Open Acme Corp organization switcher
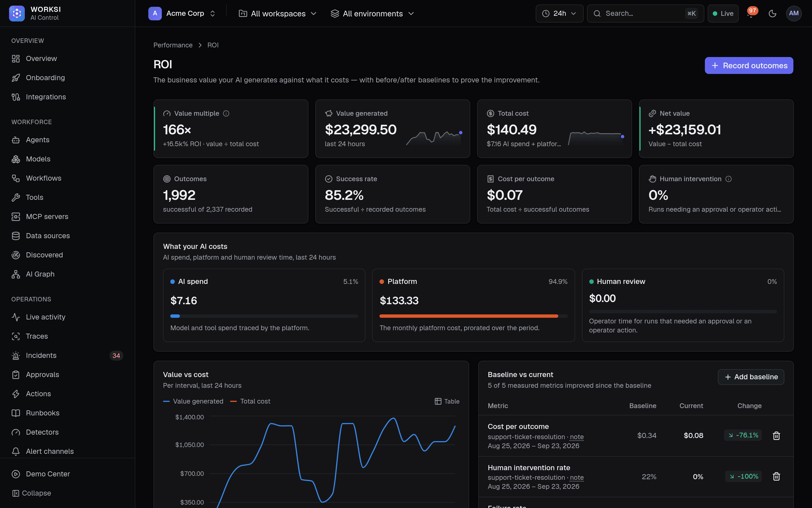The image size is (812, 508). coord(182,14)
